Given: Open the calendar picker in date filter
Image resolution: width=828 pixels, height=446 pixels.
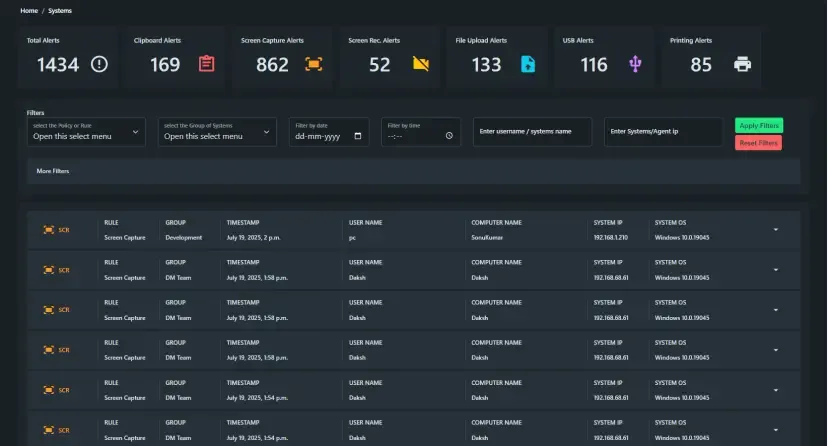Looking at the screenshot, I should pyautogui.click(x=358, y=136).
